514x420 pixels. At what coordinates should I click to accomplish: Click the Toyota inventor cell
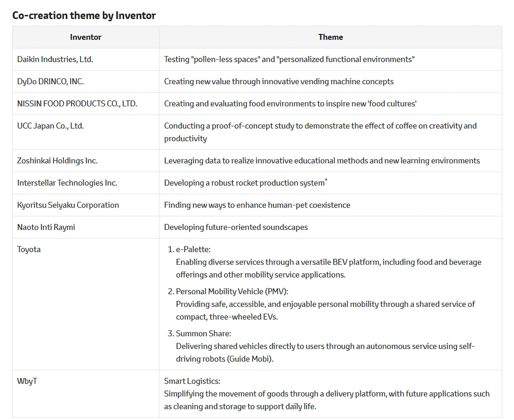(29, 250)
